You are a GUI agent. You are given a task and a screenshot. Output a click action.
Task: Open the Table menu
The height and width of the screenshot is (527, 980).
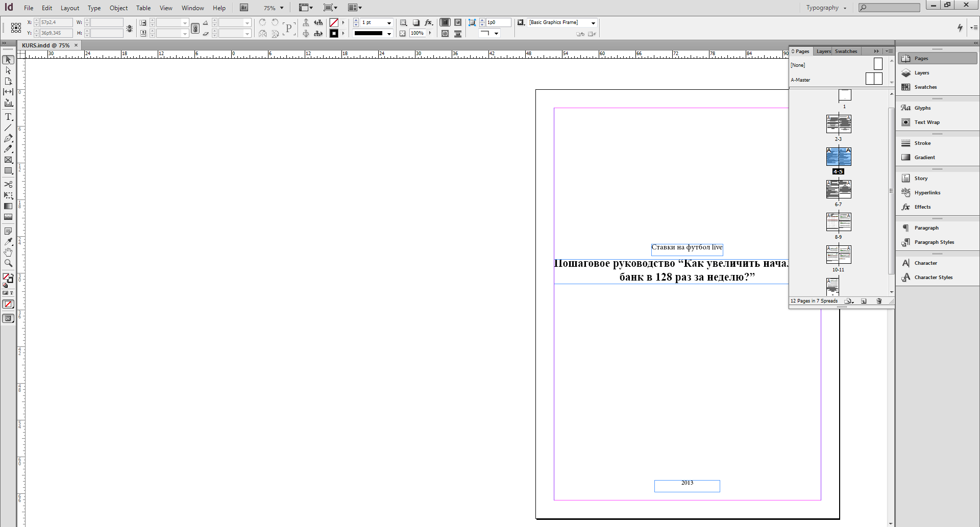pyautogui.click(x=143, y=8)
